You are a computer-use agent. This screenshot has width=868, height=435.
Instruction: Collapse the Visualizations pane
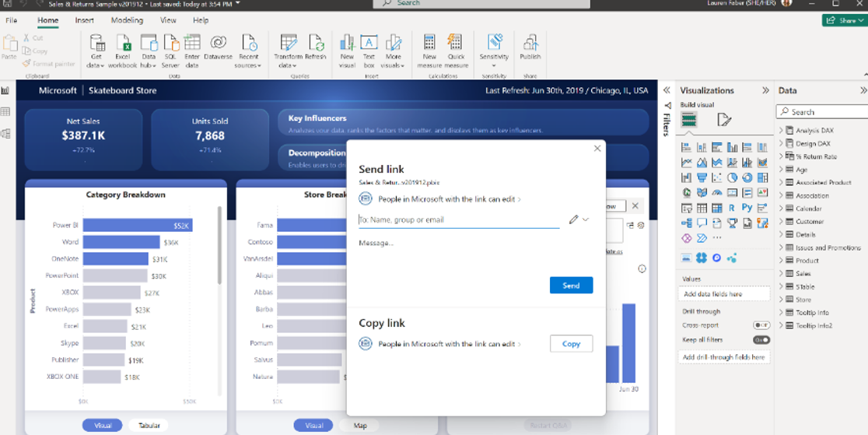point(765,90)
